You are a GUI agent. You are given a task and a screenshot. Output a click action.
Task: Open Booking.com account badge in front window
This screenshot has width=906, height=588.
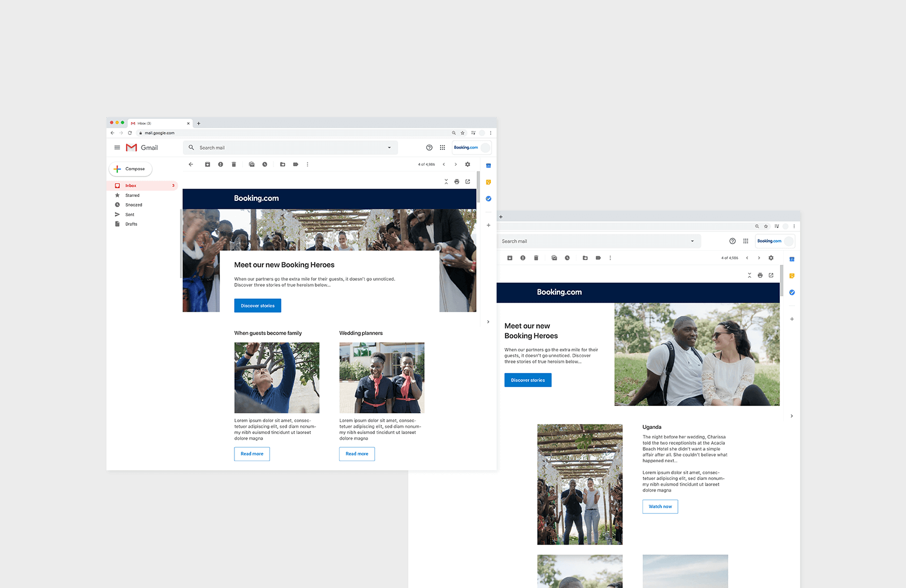click(x=472, y=148)
